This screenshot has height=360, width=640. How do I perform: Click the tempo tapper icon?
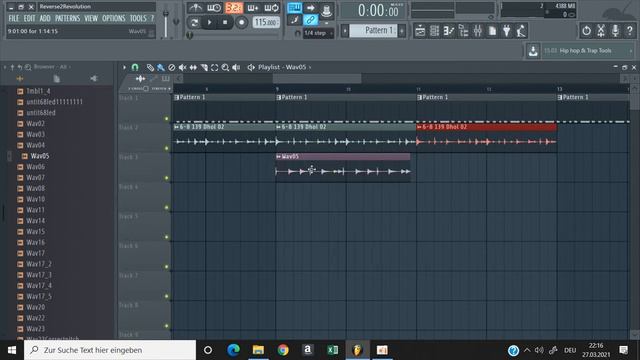point(521,31)
